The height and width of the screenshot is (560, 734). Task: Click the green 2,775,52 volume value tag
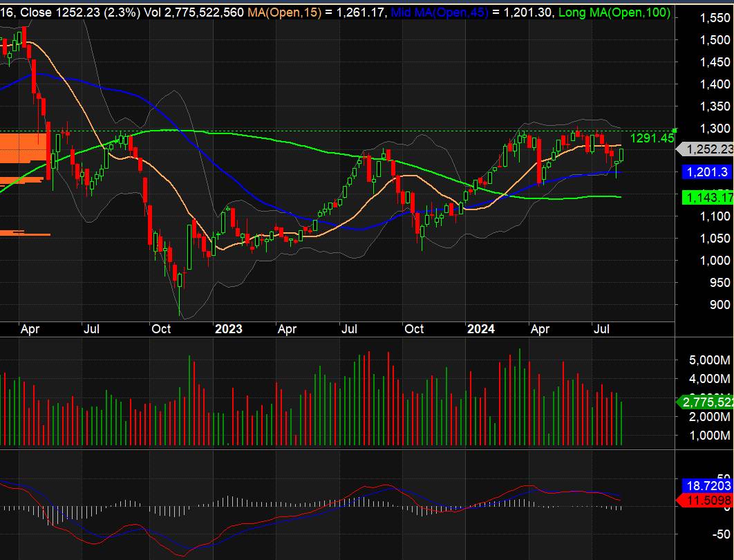pyautogui.click(x=706, y=402)
